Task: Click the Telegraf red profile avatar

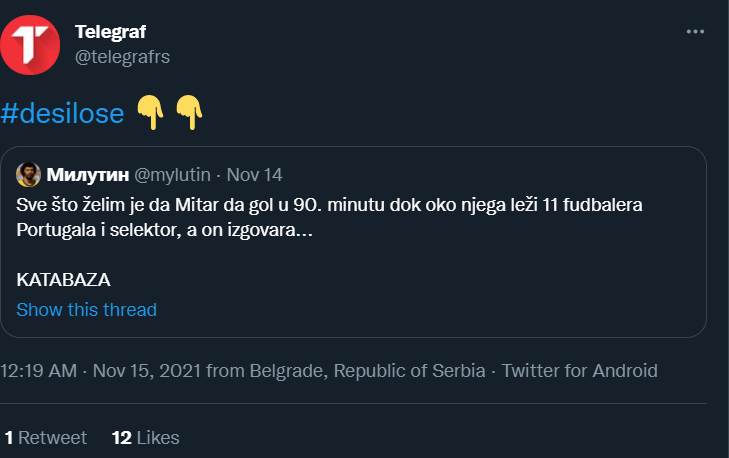Action: pos(31,44)
